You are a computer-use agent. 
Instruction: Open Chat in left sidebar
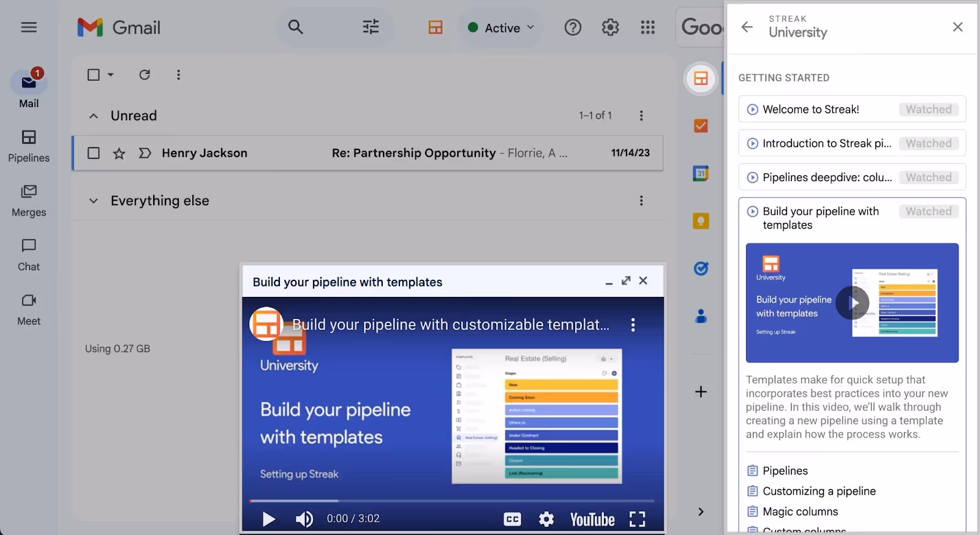pos(29,255)
